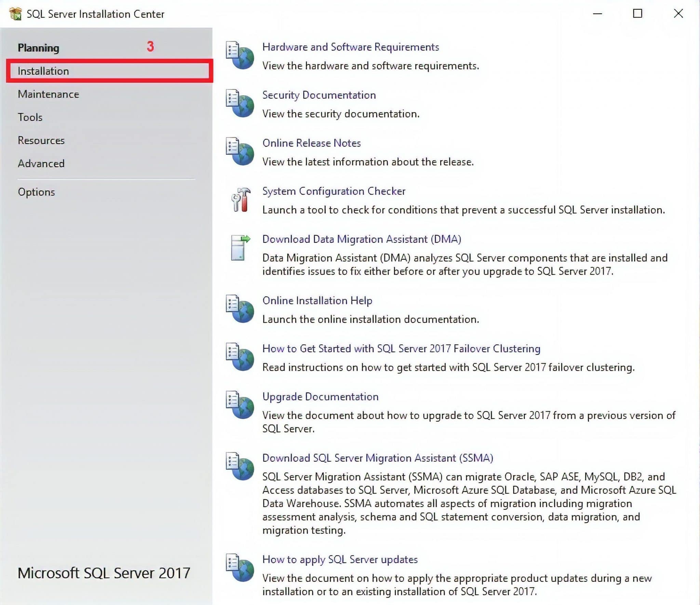Switch to the Tools category
The height and width of the screenshot is (605, 700).
click(x=30, y=117)
